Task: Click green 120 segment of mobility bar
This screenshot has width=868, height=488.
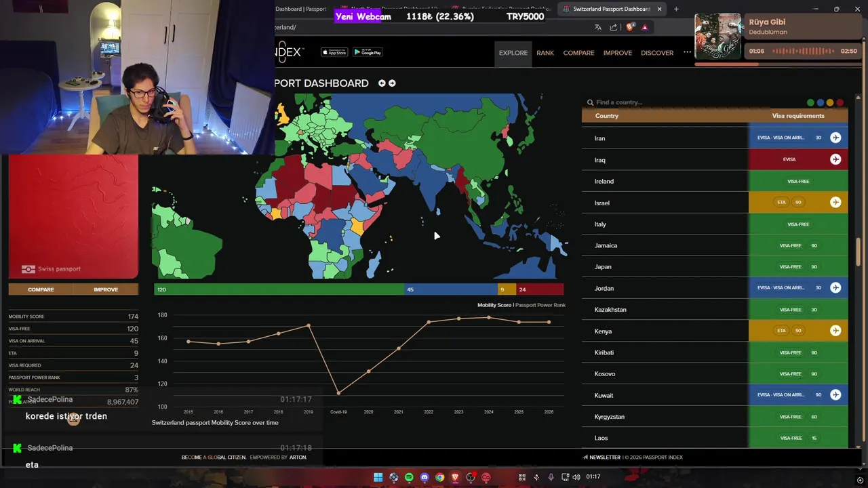Action: (279, 289)
